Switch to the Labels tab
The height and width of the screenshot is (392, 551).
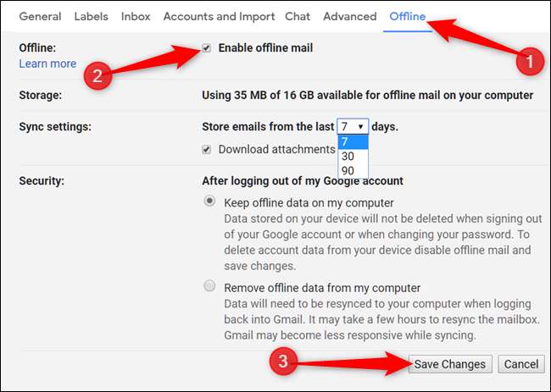(91, 16)
